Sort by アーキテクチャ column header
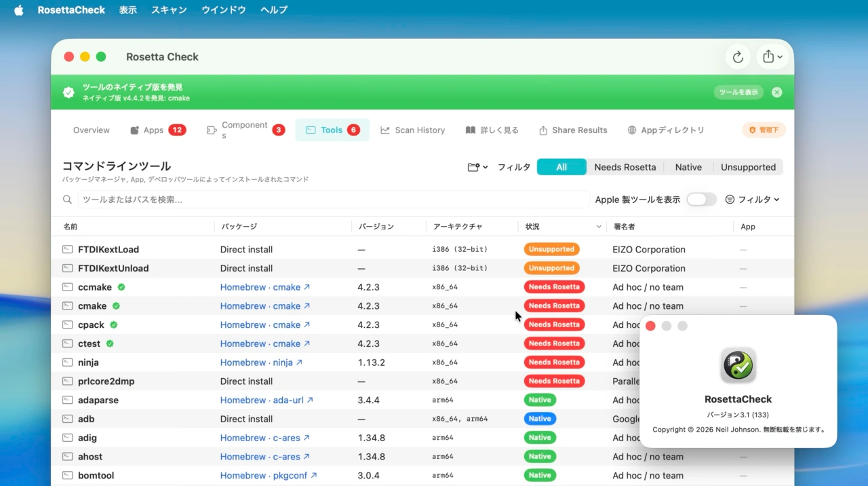The width and height of the screenshot is (868, 486). (x=458, y=227)
